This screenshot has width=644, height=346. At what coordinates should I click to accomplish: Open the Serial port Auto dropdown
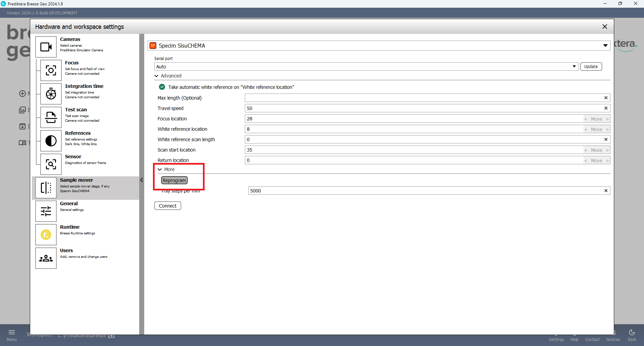click(x=574, y=67)
